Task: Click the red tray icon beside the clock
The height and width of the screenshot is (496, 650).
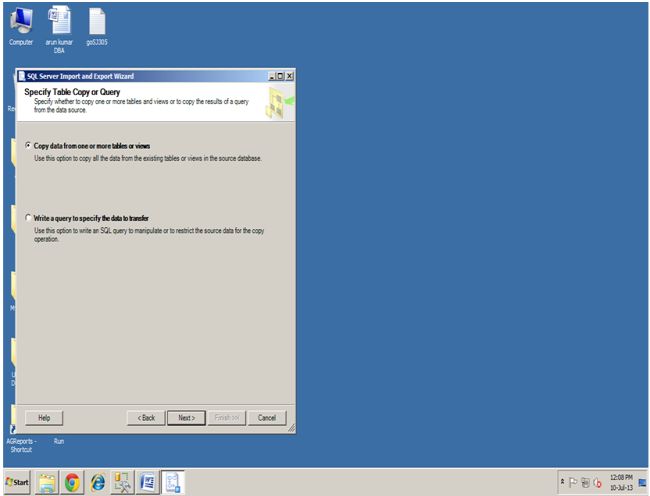Action: point(597,482)
